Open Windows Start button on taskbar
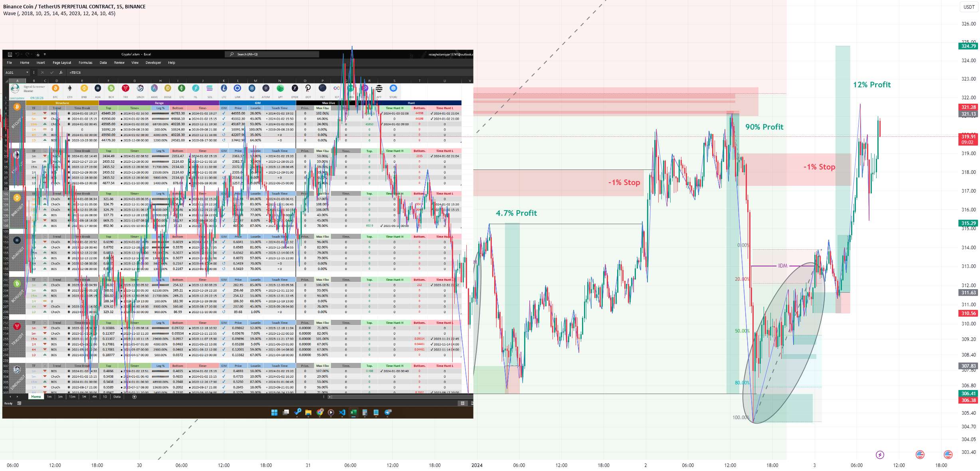Image resolution: width=980 pixels, height=471 pixels. click(x=274, y=413)
